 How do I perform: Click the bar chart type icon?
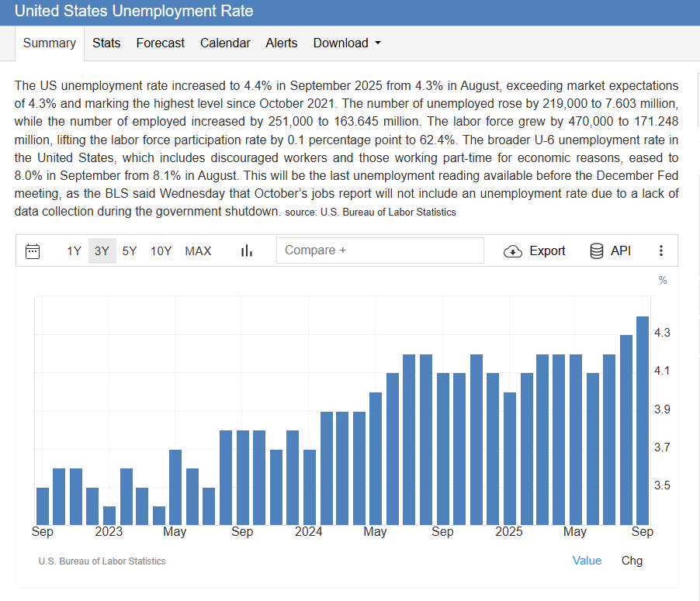click(247, 251)
